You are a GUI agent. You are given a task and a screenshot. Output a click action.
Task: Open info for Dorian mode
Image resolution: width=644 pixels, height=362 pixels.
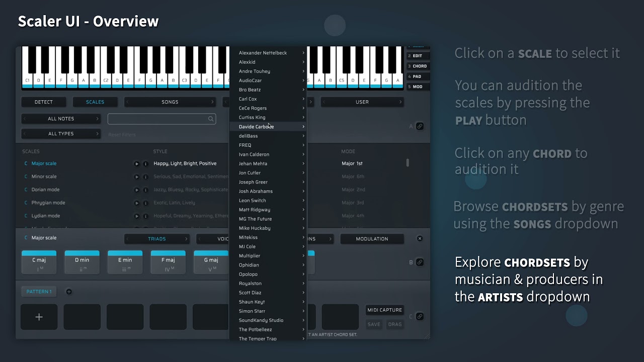[145, 190]
